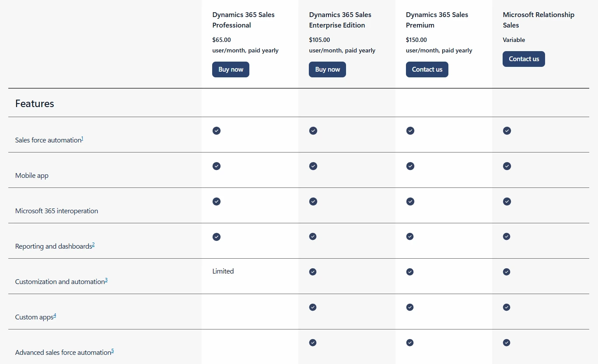This screenshot has height=364, width=598.
Task: Click the Mobile app checkmark under Enterprise Edition
Action: click(x=313, y=166)
